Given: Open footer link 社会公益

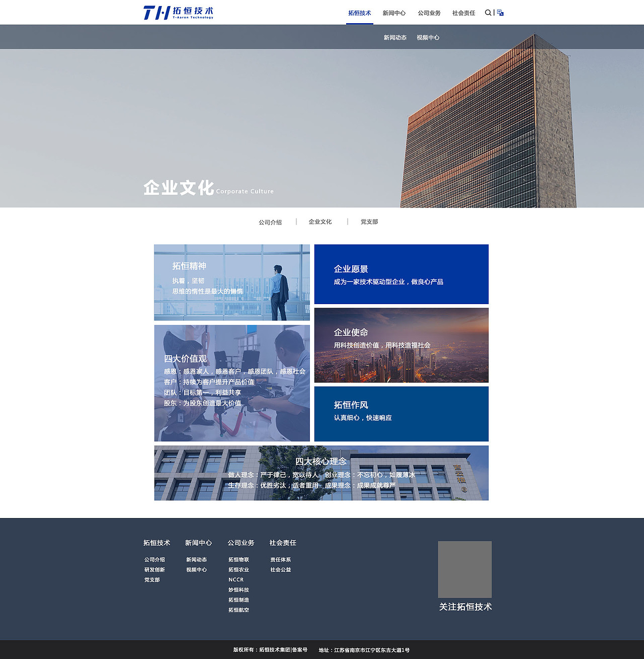Looking at the screenshot, I should [281, 569].
